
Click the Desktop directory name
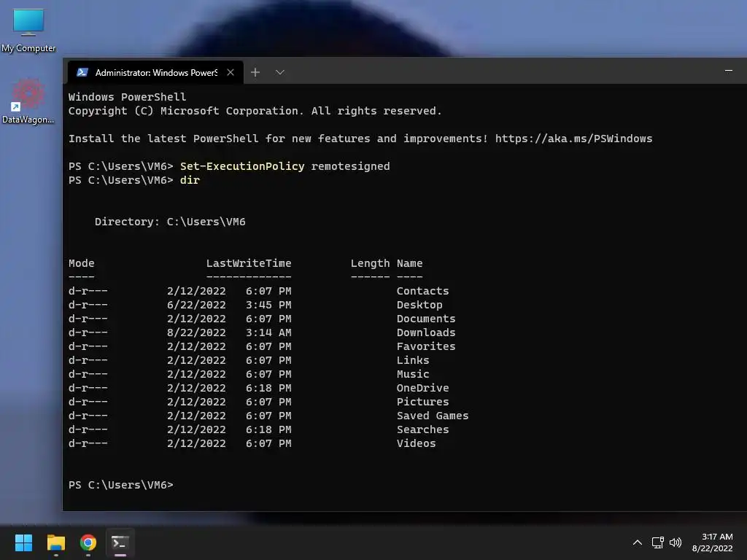(419, 305)
